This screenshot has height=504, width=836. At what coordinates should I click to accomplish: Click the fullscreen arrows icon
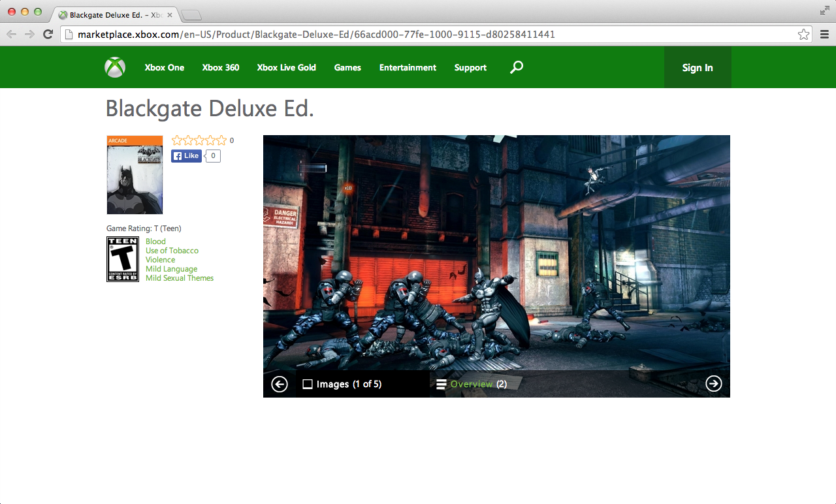pos(825,10)
